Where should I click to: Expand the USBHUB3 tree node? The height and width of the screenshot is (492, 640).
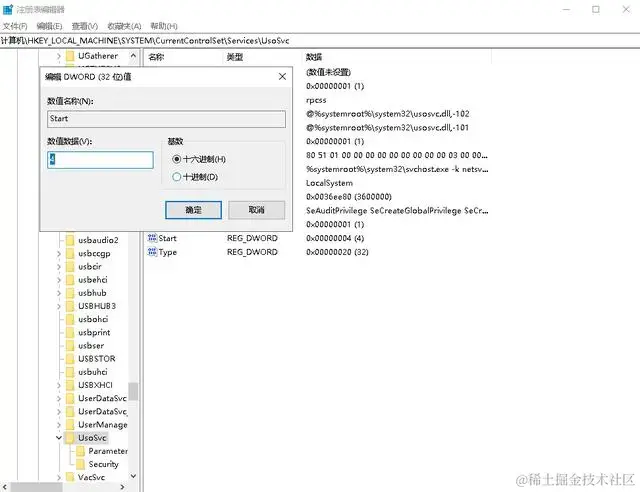[59, 306]
